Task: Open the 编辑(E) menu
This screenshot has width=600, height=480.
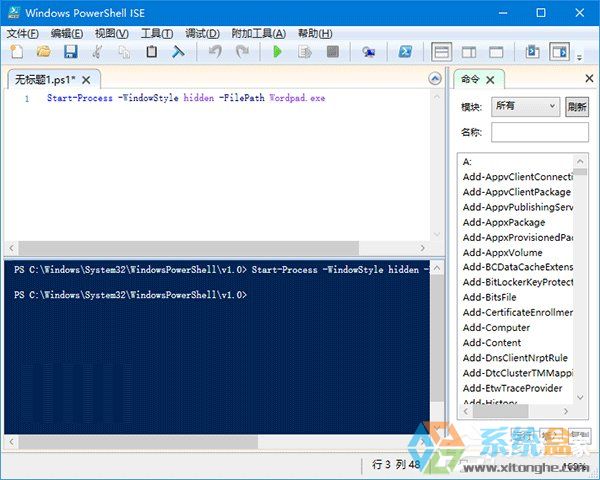Action: click(x=67, y=34)
